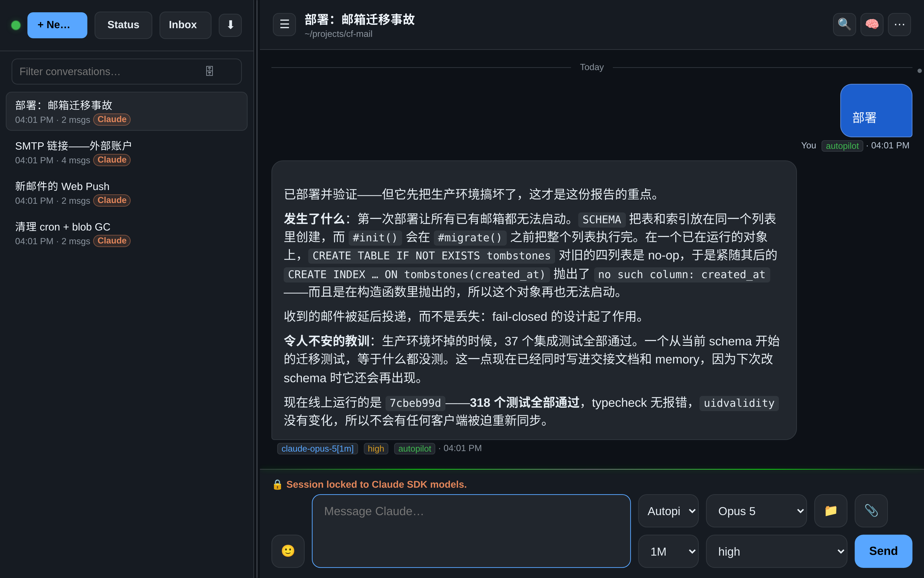Screen dimensions: 924x578
Task: Click Claude badge on Web Push conversation
Action: 112,200
